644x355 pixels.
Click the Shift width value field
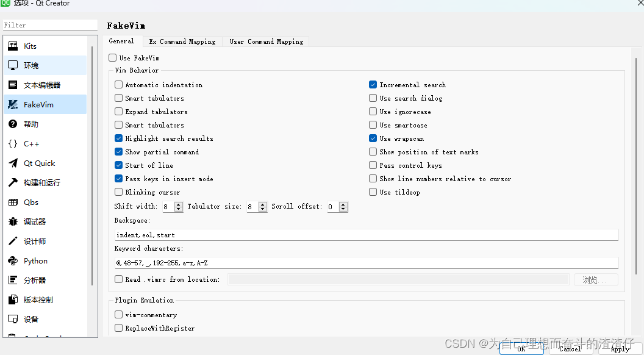(x=168, y=207)
